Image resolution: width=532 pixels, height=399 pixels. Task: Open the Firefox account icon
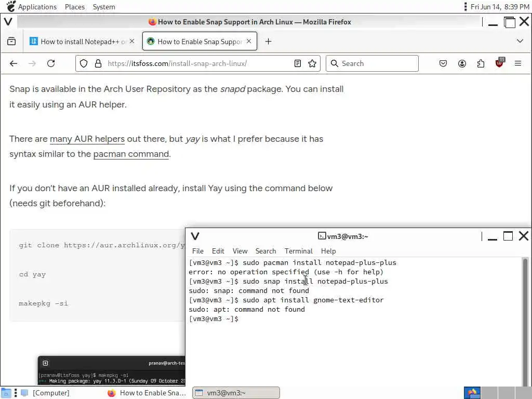[x=462, y=63]
